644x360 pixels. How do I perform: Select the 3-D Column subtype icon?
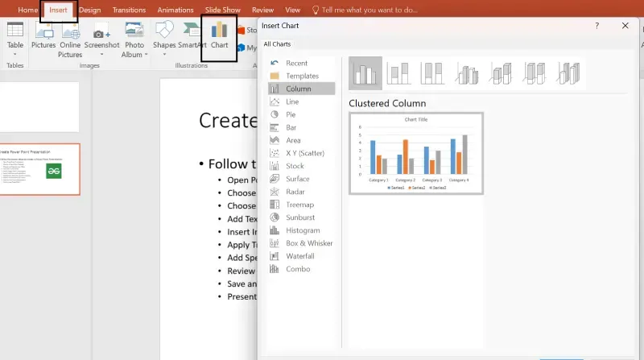point(568,73)
